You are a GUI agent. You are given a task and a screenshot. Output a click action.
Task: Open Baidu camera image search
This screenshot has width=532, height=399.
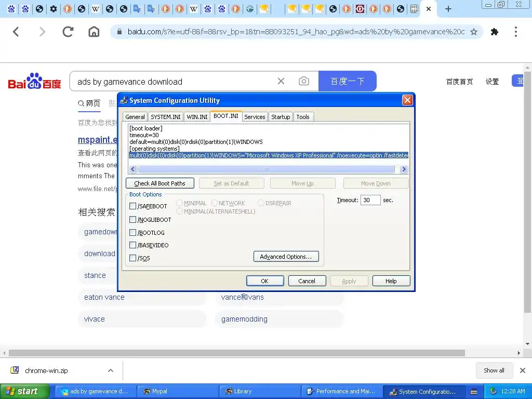click(x=303, y=81)
